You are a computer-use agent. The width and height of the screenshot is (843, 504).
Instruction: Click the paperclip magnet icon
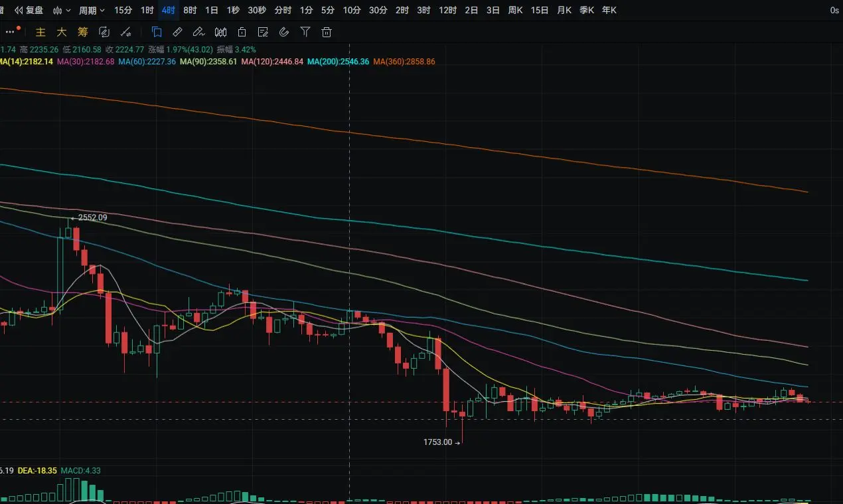coord(284,32)
